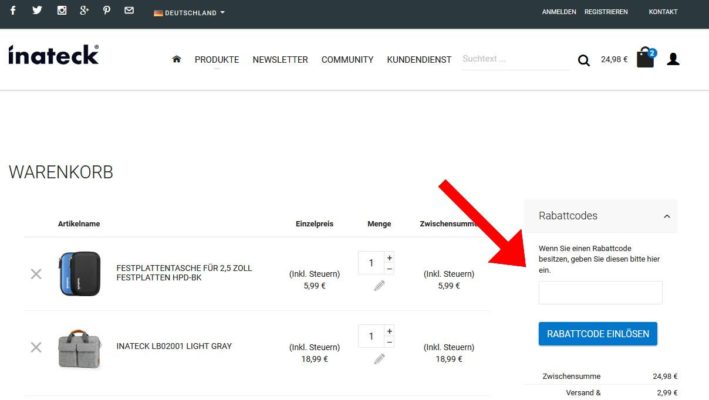Click pencil edit icon for Inateck LB02001
The image size is (709, 400).
pyautogui.click(x=379, y=359)
